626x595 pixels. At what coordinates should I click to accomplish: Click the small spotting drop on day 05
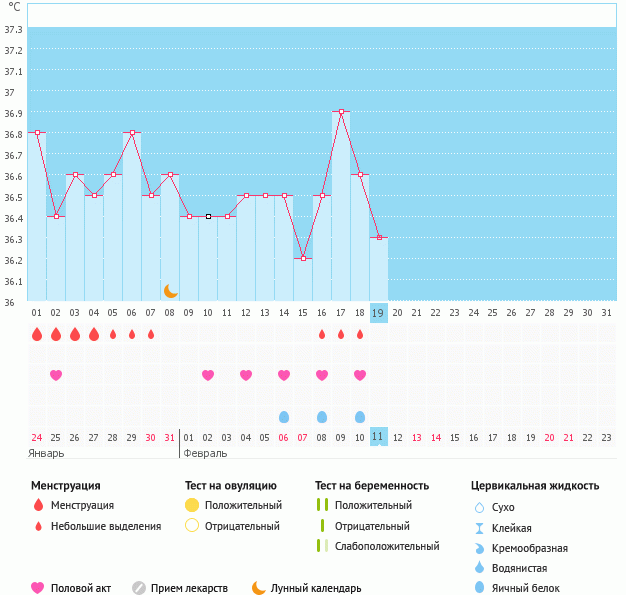click(x=113, y=334)
